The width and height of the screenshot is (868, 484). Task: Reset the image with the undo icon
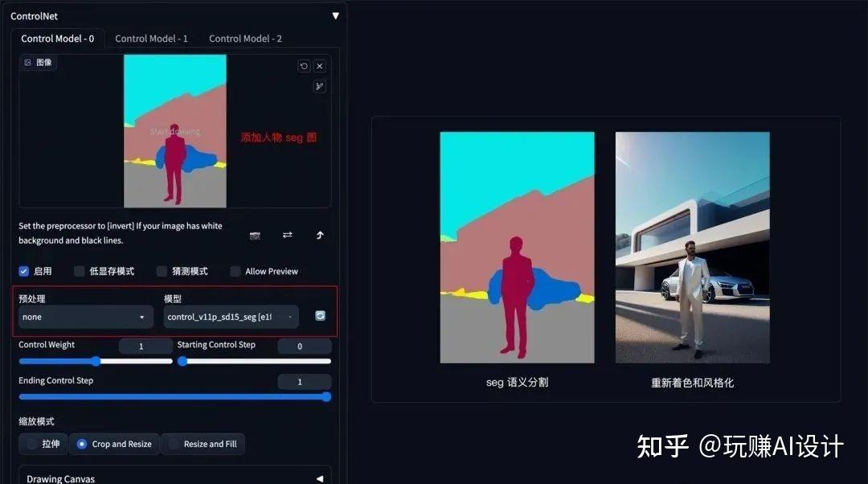tap(305, 66)
